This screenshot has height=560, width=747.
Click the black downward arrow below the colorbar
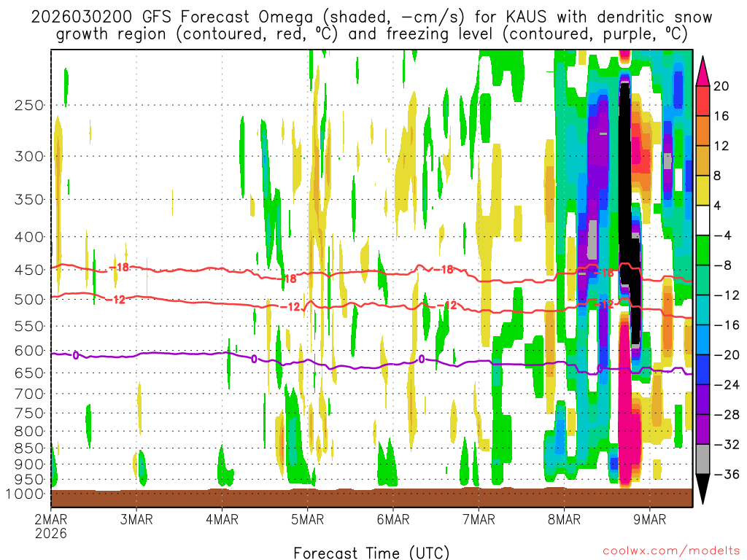point(703,489)
